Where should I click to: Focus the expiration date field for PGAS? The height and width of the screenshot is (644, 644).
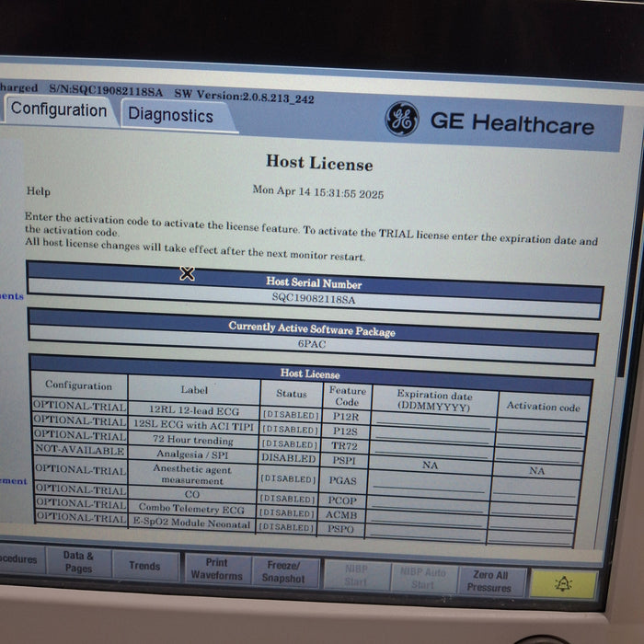(429, 483)
